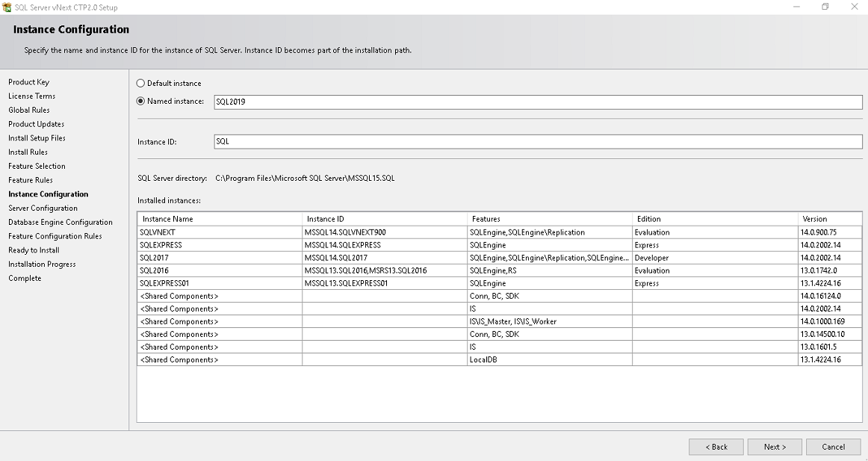Screen dimensions: 868x461
Task: Click the Named instance text field
Action: coord(538,102)
